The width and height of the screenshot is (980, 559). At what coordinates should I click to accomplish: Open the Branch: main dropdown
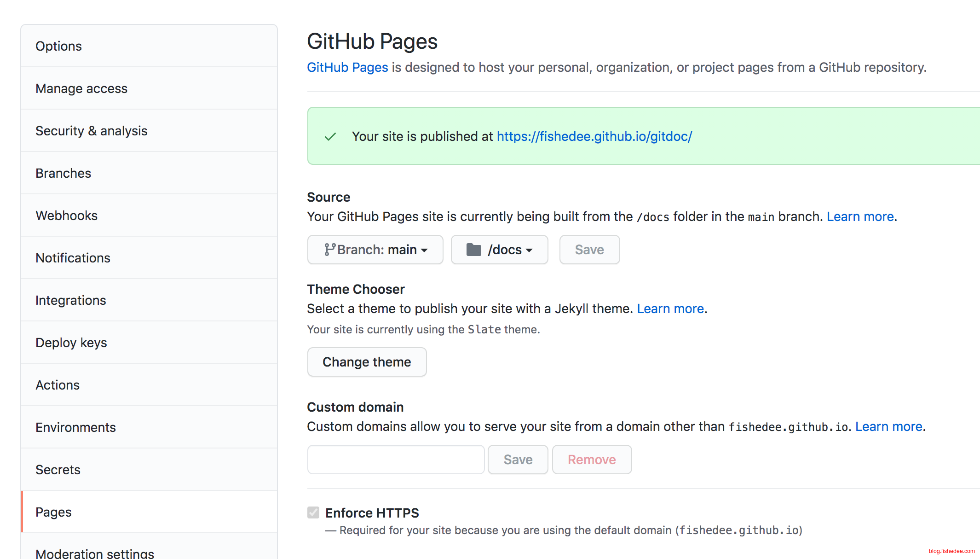tap(375, 250)
